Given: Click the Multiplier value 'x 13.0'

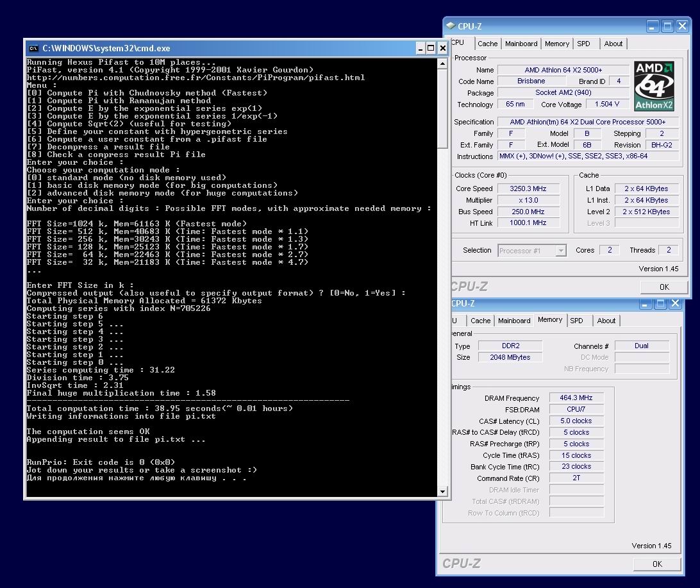Looking at the screenshot, I should coord(528,200).
